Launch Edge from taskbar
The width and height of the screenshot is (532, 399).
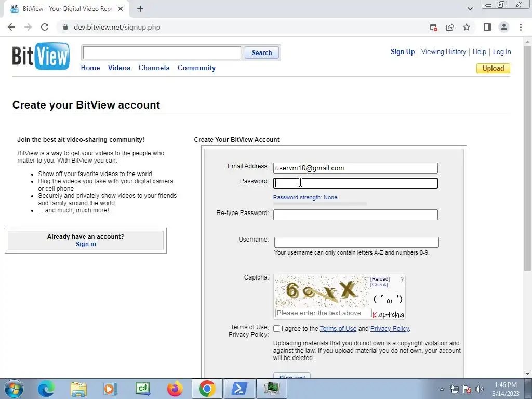[46, 389]
